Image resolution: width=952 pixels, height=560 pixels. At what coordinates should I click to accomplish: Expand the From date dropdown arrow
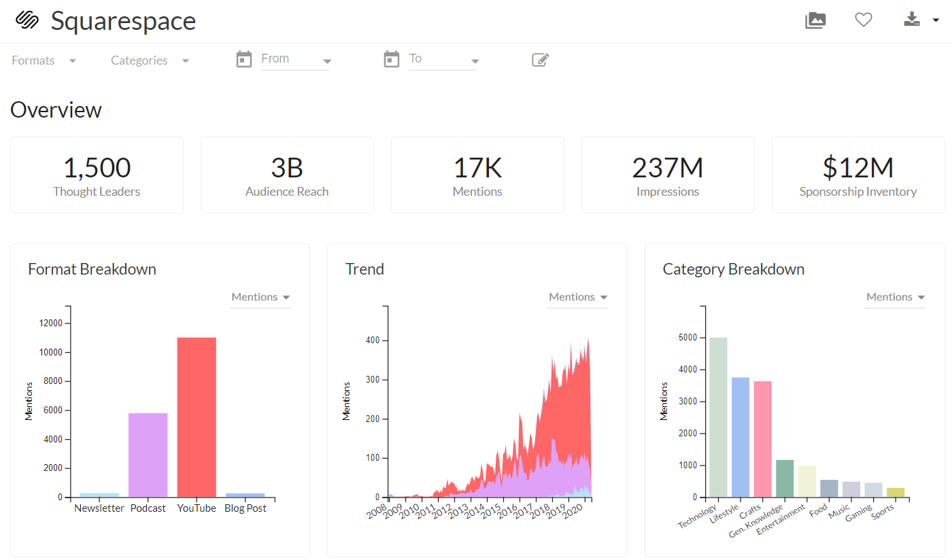(326, 62)
